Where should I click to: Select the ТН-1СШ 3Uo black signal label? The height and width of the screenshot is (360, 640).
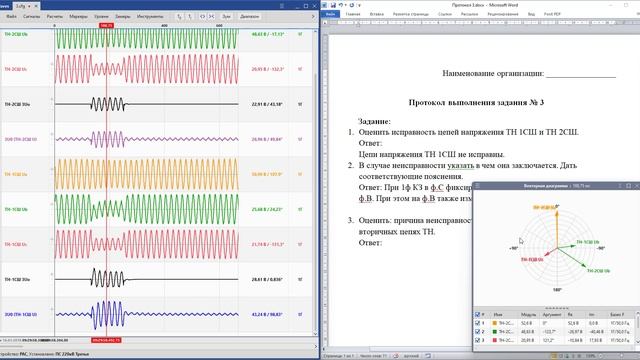click(17, 280)
